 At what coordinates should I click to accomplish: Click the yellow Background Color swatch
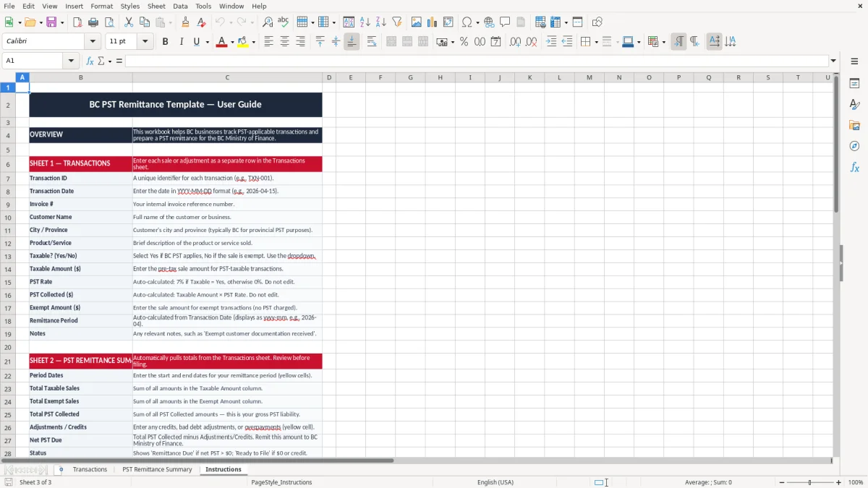tap(243, 42)
